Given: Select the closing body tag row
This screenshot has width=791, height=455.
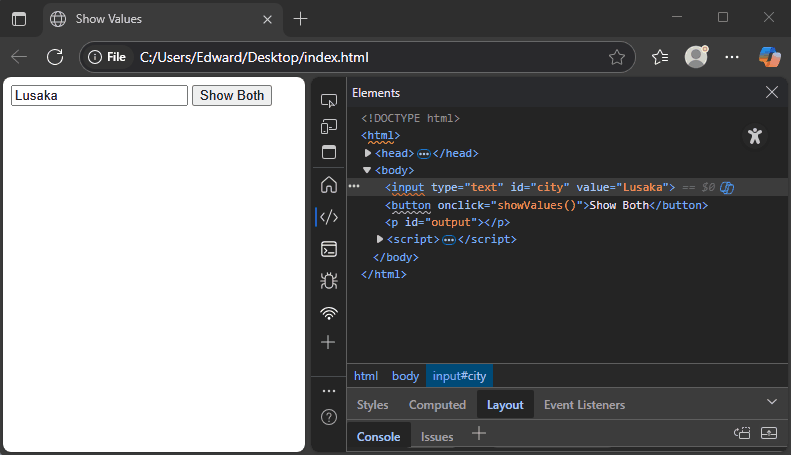Looking at the screenshot, I should point(396,257).
